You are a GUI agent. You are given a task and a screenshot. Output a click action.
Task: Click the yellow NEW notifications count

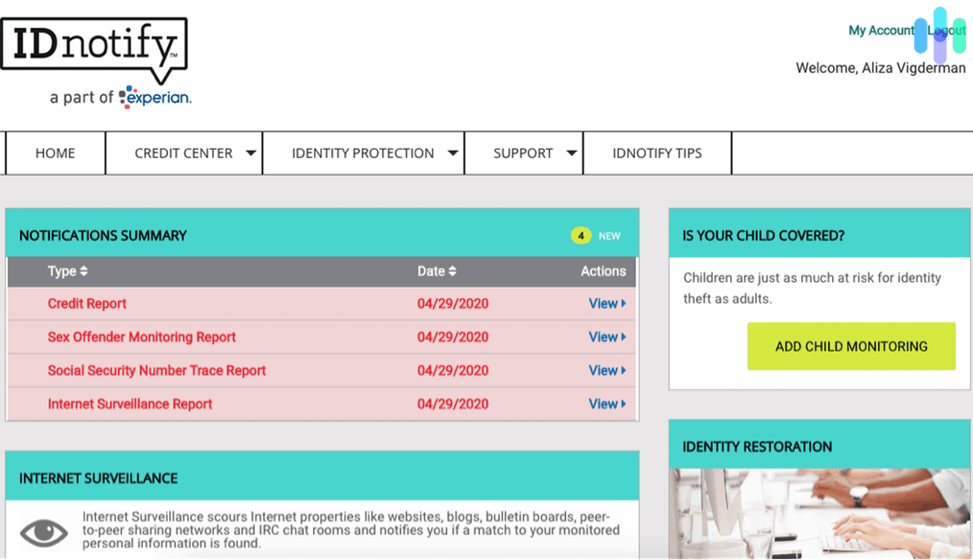click(x=579, y=235)
